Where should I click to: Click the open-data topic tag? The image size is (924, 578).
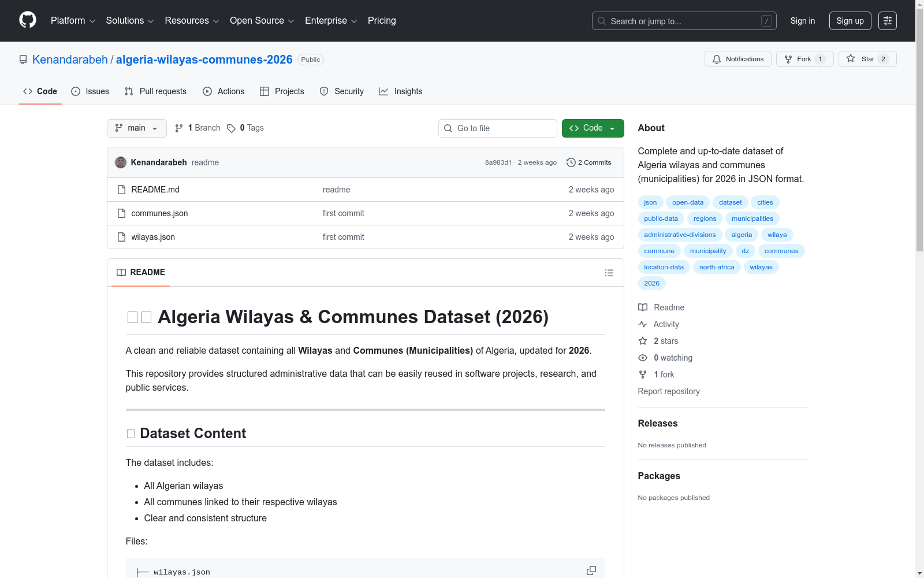coord(688,202)
